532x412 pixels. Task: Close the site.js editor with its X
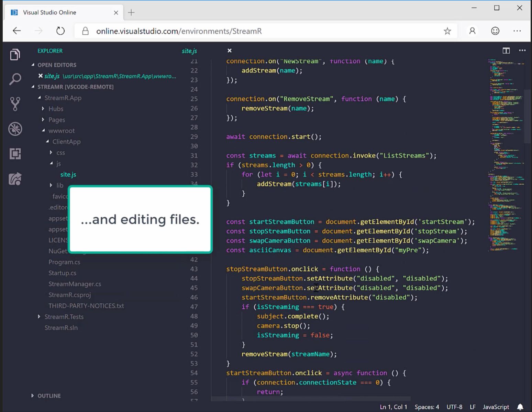[229, 50]
